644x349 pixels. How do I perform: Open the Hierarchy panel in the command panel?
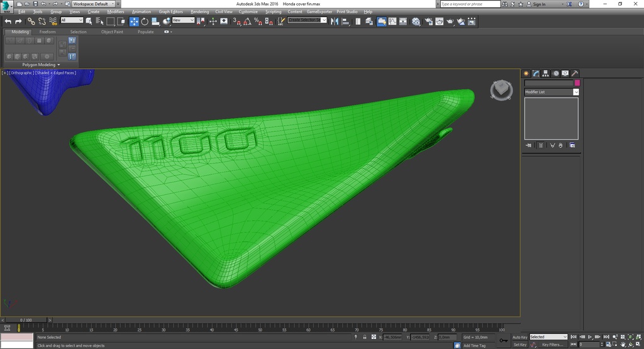(545, 74)
